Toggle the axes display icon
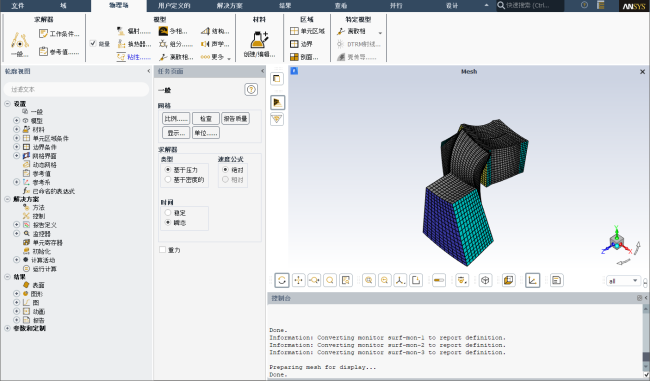Image resolution: width=650 pixels, height=381 pixels. tap(533, 281)
